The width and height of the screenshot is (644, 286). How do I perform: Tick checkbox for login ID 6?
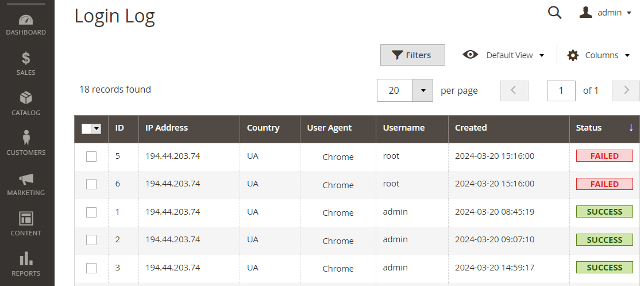point(91,184)
